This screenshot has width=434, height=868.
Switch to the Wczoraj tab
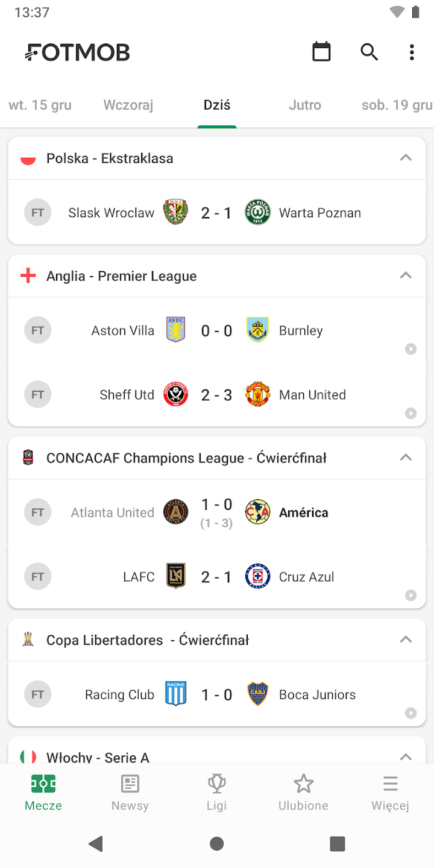coord(128,105)
